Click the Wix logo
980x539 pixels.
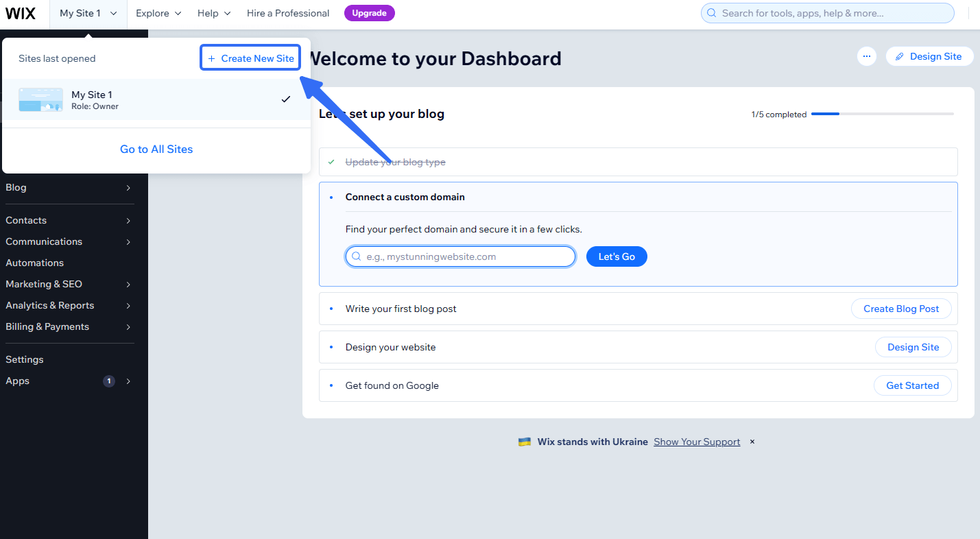[20, 14]
